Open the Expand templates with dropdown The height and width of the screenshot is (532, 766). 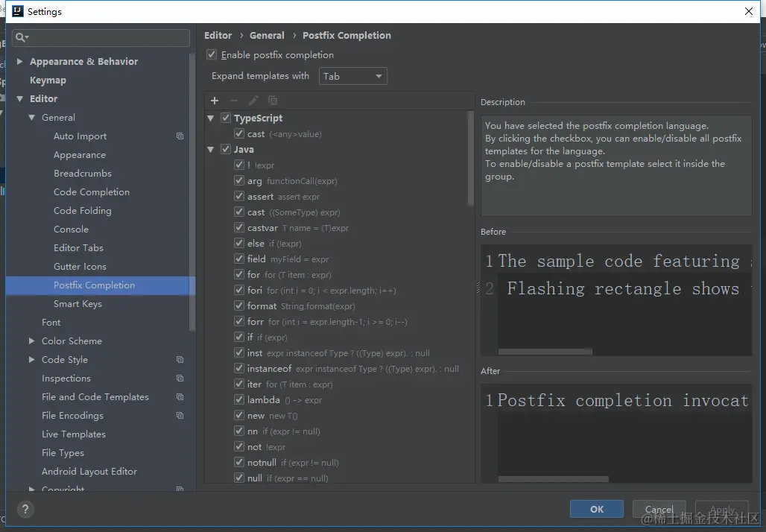pos(352,75)
